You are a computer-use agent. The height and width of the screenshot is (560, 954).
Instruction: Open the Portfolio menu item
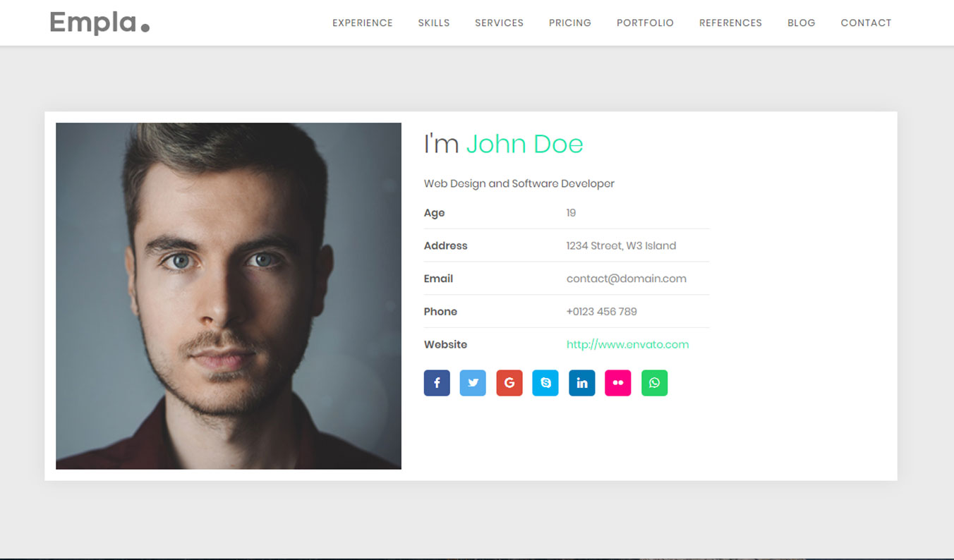(x=645, y=23)
